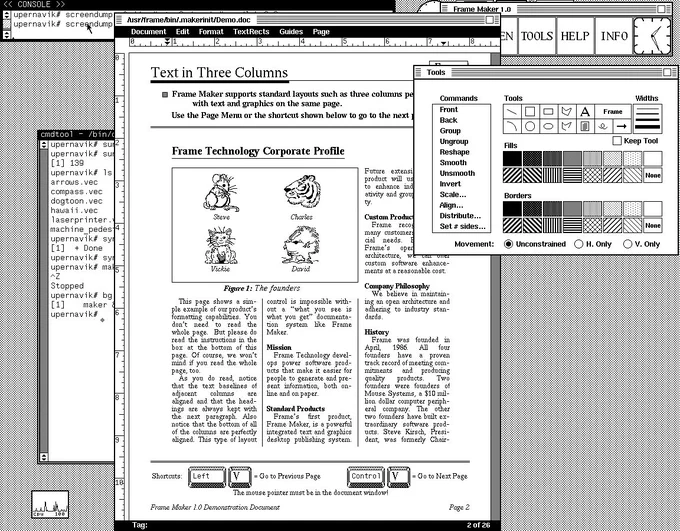Click the Tag field in status bar

point(140,525)
